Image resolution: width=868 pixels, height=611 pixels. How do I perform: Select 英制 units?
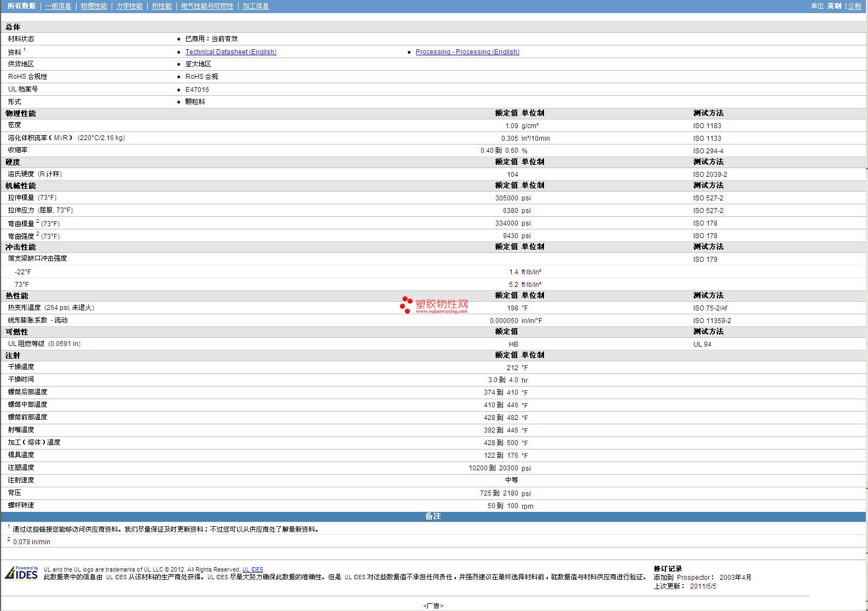click(x=834, y=6)
